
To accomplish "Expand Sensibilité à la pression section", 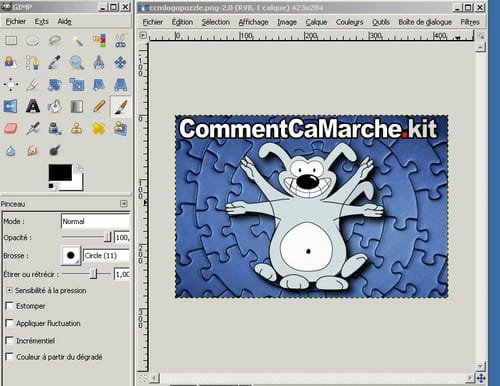I will point(9,290).
